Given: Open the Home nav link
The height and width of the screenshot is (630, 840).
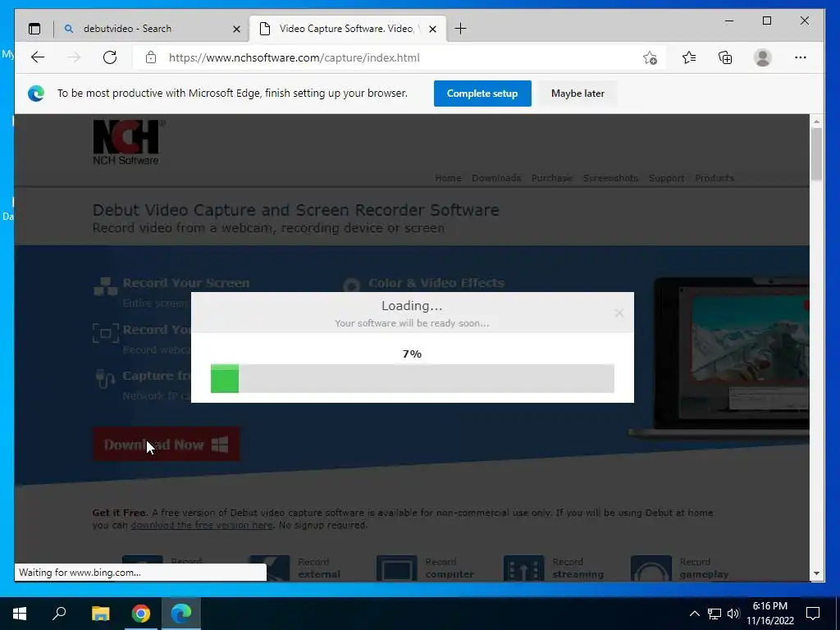Looking at the screenshot, I should [x=448, y=178].
